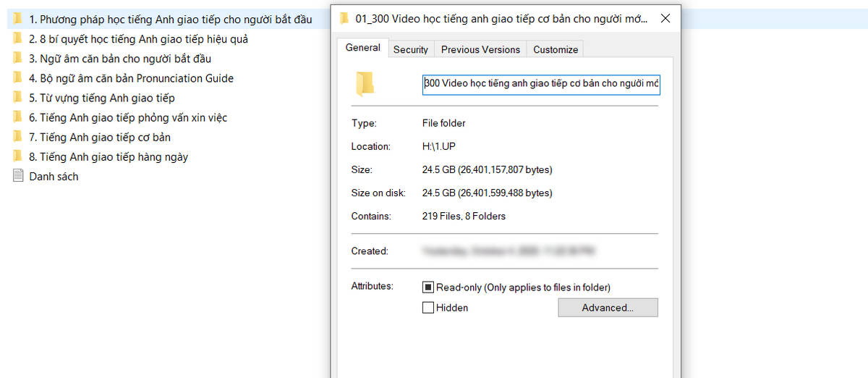Select folder icon of 3. Ngữ âm căn bản

click(18, 58)
